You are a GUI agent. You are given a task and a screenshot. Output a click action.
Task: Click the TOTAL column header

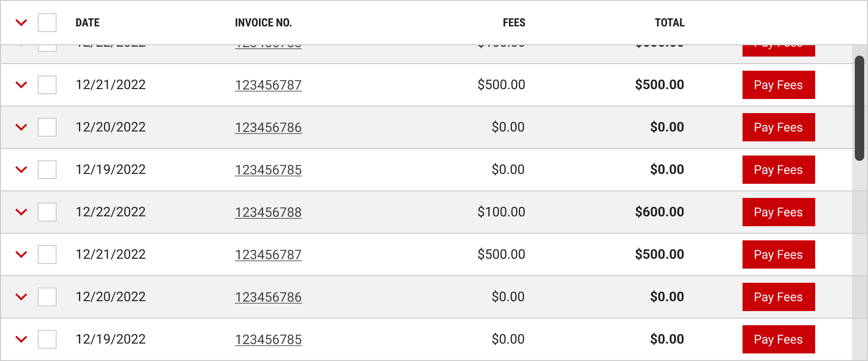pos(669,23)
